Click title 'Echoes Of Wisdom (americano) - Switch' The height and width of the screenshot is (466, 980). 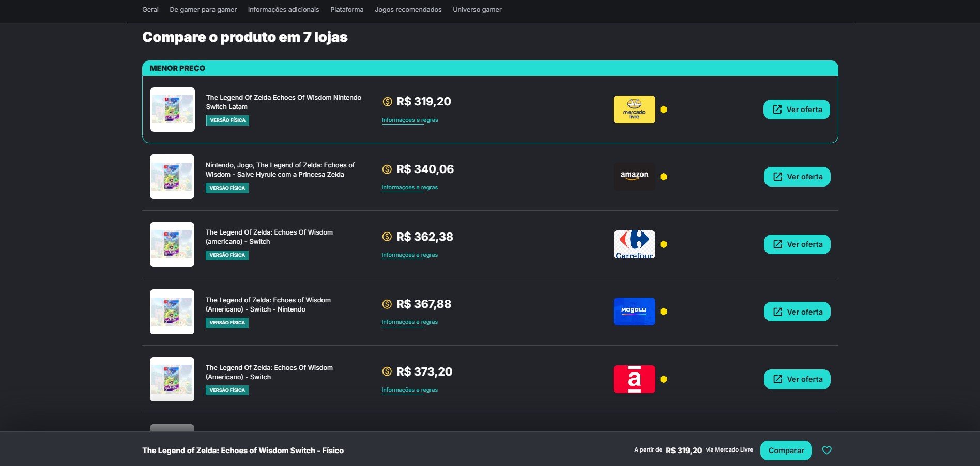pyautogui.click(x=269, y=237)
